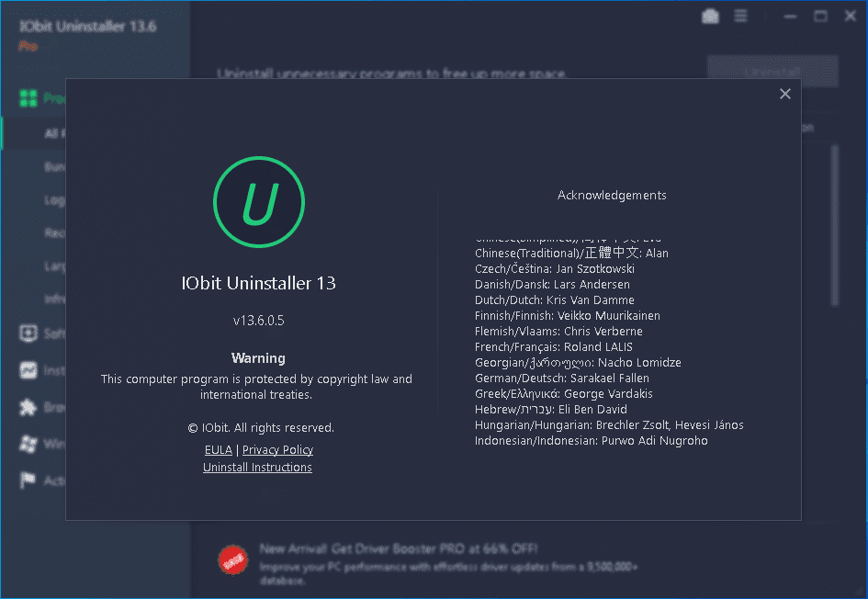Open the toolbox icon in the title bar
868x599 pixels.
[709, 16]
